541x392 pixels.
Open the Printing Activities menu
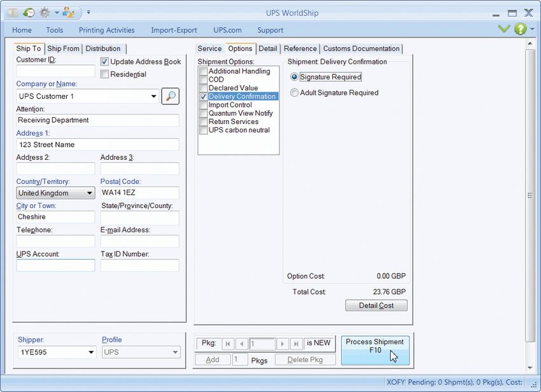[x=107, y=30]
